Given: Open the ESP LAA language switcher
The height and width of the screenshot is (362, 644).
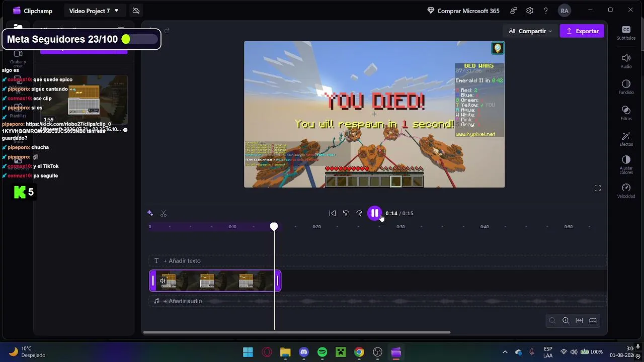Looking at the screenshot, I should [x=548, y=352].
